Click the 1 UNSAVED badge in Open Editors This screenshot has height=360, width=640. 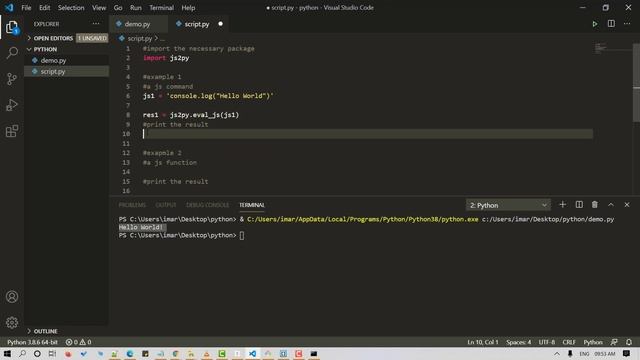pyautogui.click(x=92, y=38)
